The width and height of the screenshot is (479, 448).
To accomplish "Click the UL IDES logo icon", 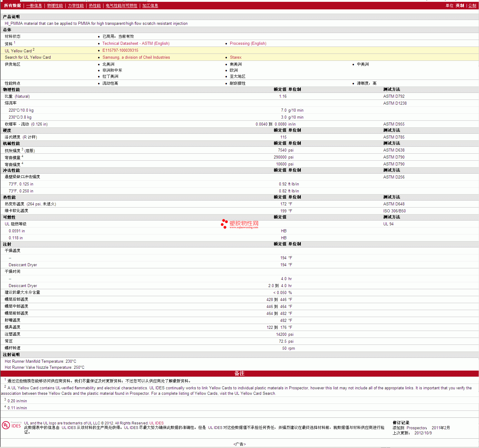I will (x=11, y=425).
